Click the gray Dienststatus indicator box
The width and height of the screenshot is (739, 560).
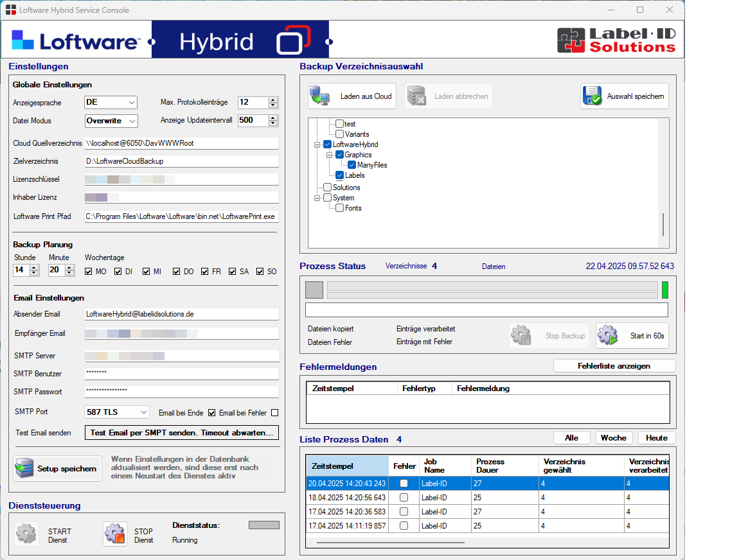click(264, 525)
